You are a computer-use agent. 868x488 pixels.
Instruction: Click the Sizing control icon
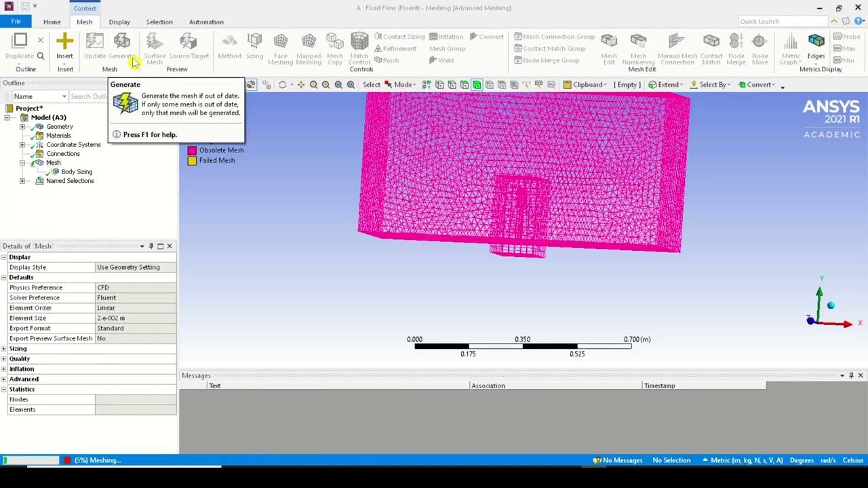pos(254,41)
